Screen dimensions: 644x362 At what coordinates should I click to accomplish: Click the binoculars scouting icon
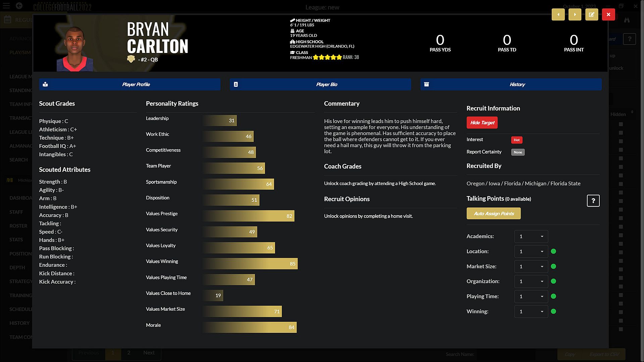point(627,20)
